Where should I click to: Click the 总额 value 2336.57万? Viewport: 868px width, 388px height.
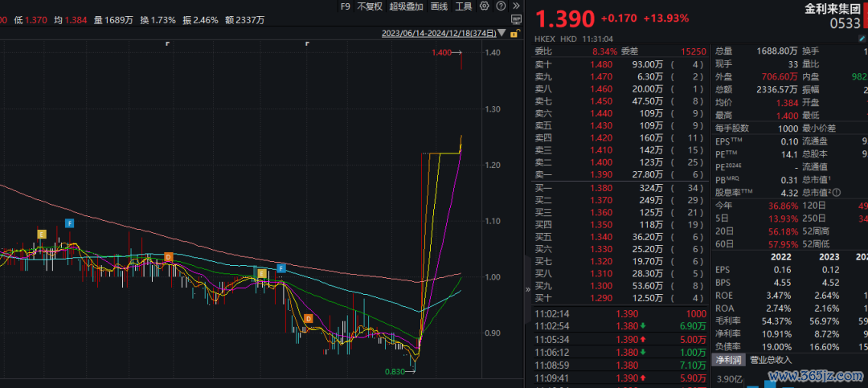(777, 90)
